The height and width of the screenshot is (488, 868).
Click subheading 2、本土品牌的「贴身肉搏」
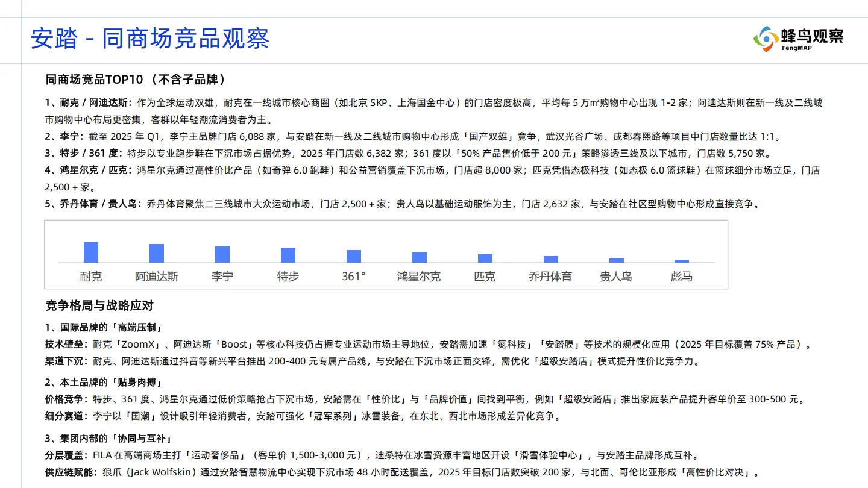[104, 383]
